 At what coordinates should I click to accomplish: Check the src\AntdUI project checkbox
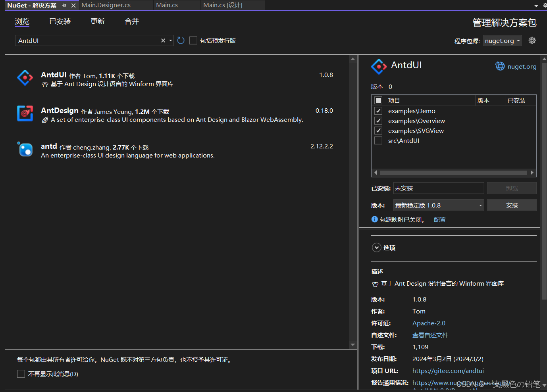coord(378,140)
